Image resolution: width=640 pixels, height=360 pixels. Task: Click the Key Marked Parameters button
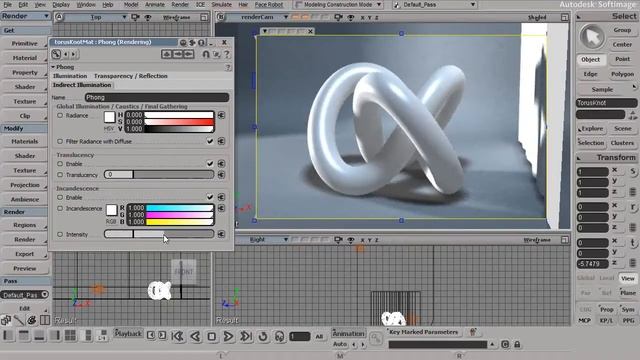pyautogui.click(x=423, y=332)
